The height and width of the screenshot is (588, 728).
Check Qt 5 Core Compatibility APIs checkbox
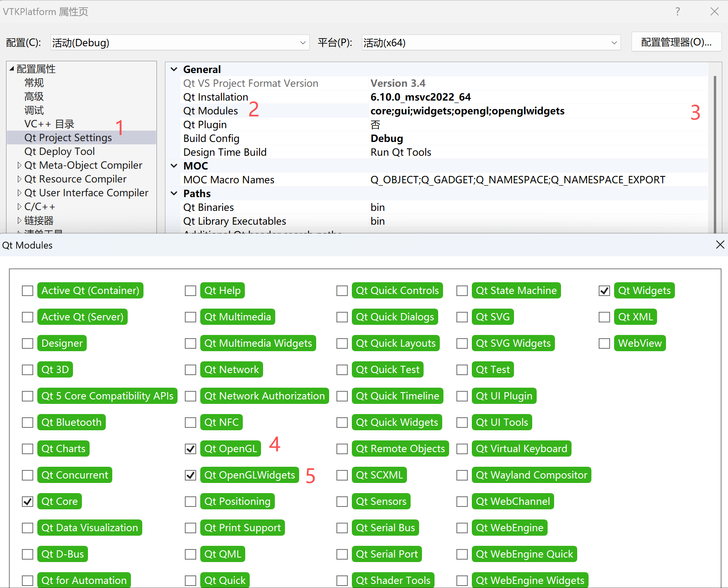(28, 396)
